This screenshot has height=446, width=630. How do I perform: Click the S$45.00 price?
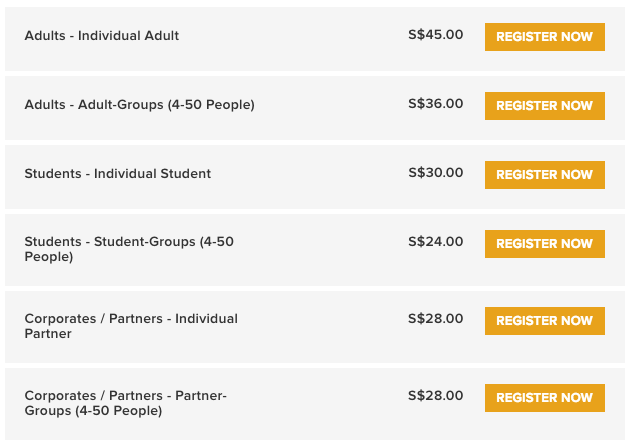(x=436, y=35)
